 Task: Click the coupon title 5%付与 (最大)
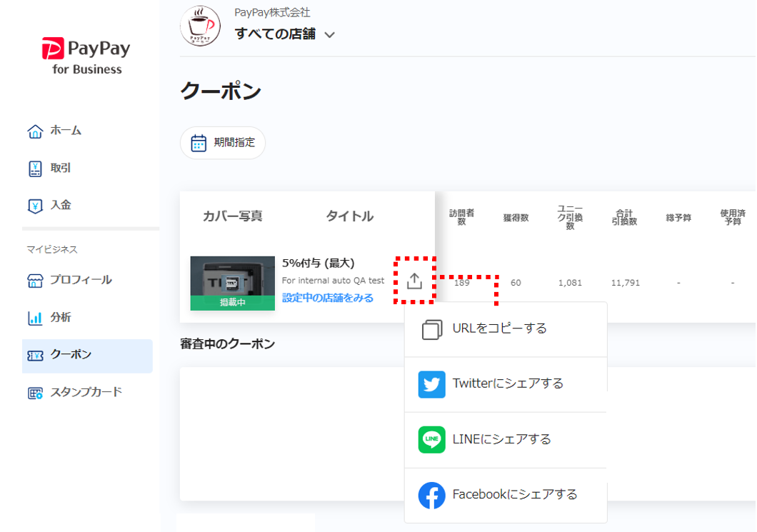(x=318, y=263)
